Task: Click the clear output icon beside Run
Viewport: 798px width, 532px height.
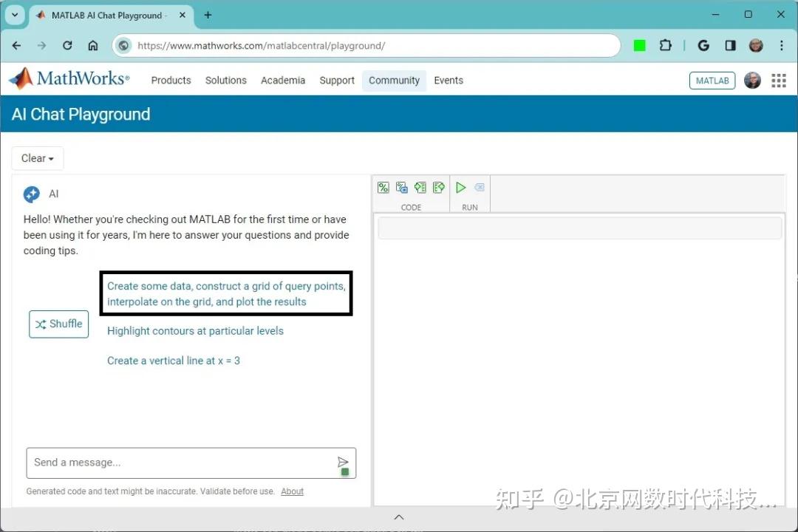Action: click(480, 187)
